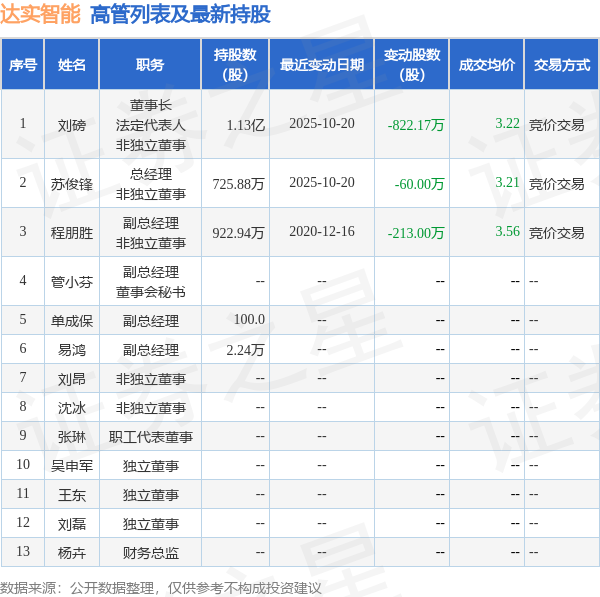The width and height of the screenshot is (600, 597).
Task: Click the 3.56 average price value
Action: [507, 231]
